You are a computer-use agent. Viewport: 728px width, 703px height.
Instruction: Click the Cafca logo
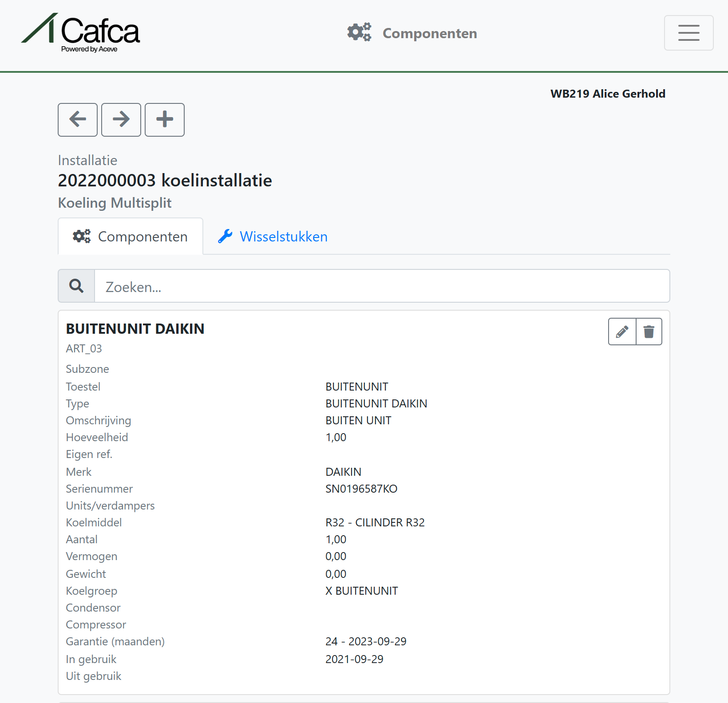point(81,33)
